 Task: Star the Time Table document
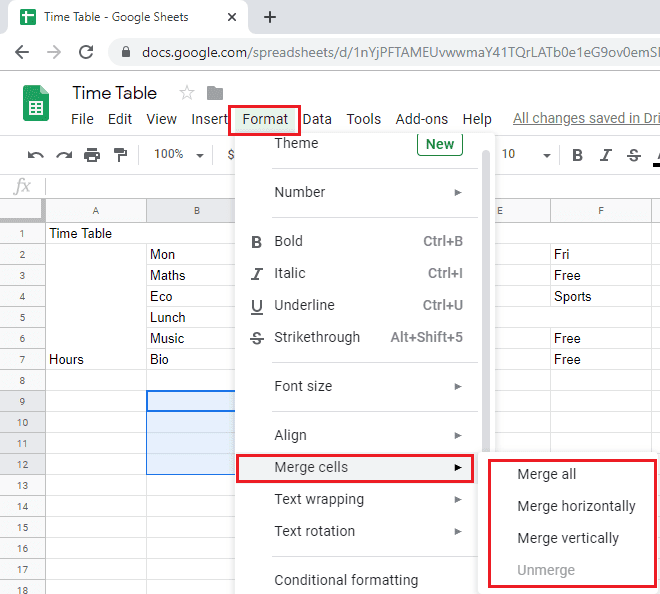click(187, 93)
